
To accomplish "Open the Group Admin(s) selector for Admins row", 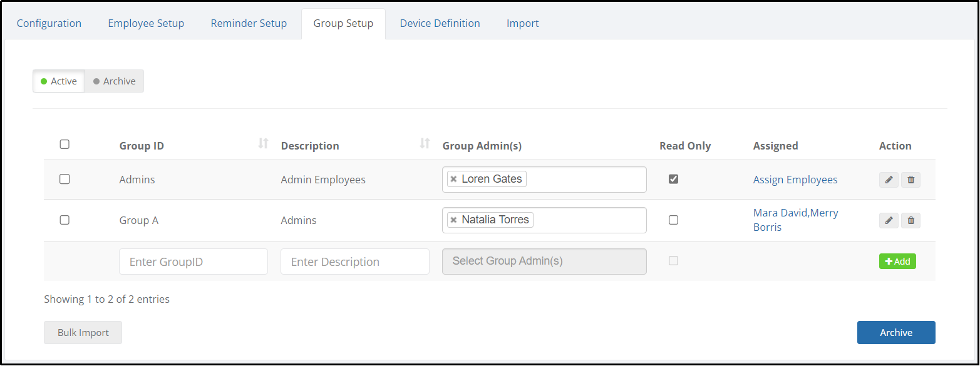I will tap(544, 180).
